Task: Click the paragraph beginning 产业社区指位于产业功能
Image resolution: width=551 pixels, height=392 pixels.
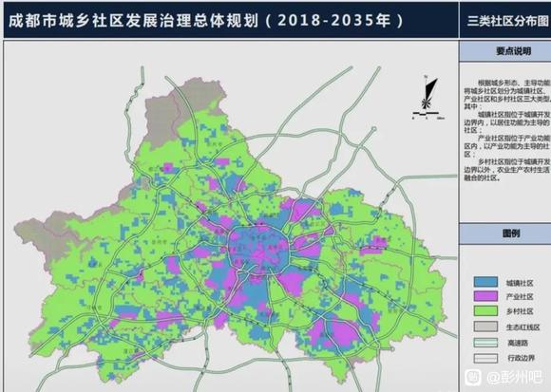Action: pos(506,146)
